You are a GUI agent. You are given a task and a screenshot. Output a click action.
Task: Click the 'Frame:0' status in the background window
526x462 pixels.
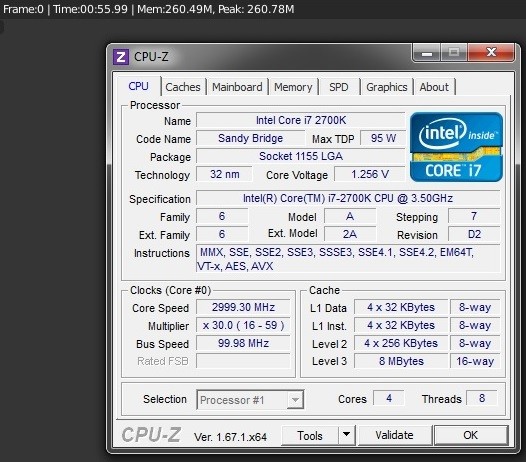[23, 9]
